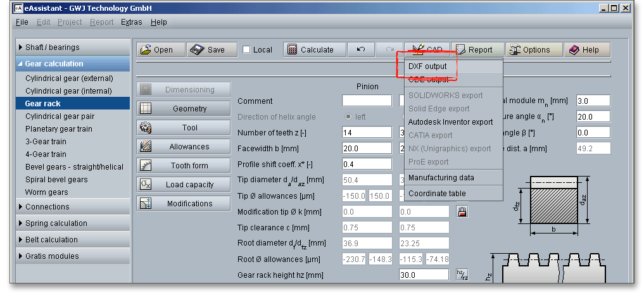644x293 pixels.
Task: Open the Options tool button
Action: 529,50
